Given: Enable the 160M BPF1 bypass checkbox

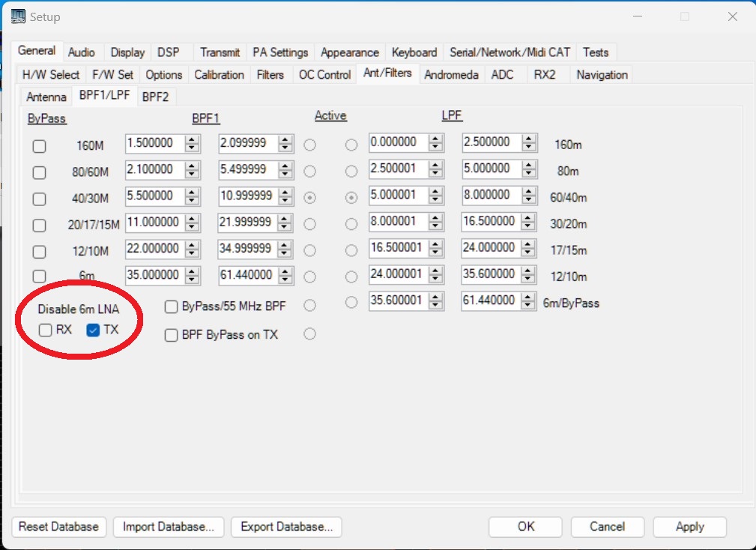Looking at the screenshot, I should 39,146.
